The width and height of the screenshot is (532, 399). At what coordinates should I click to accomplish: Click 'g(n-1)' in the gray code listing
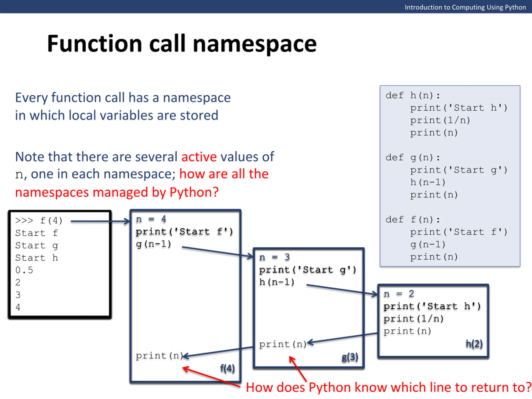(x=428, y=245)
